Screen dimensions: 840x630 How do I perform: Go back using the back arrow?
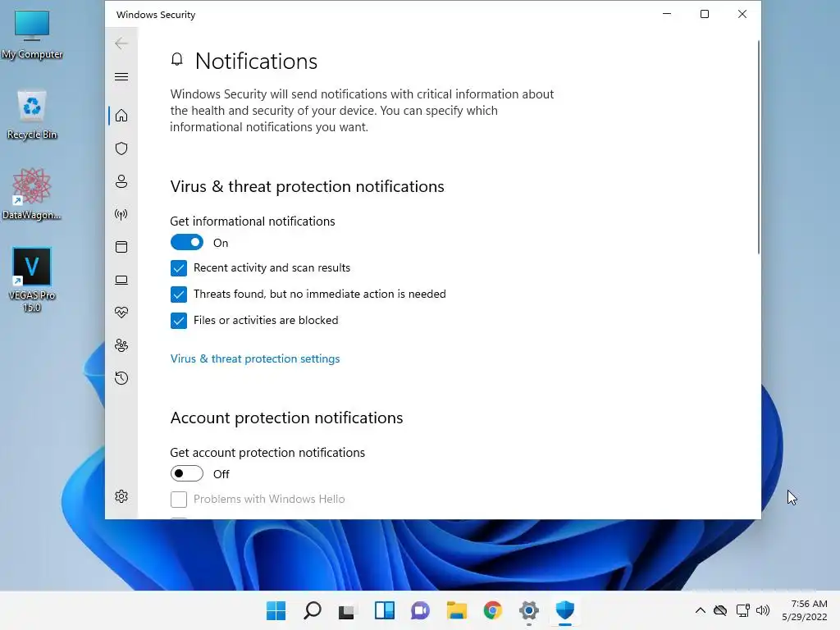coord(121,43)
